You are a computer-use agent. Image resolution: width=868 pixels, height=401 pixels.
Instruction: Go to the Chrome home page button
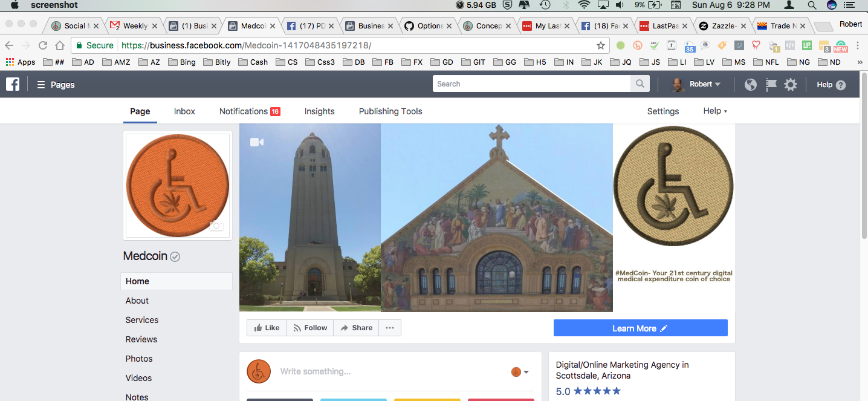coord(59,45)
